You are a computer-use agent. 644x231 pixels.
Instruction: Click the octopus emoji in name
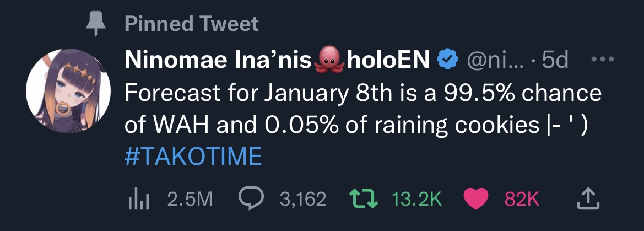(x=329, y=61)
